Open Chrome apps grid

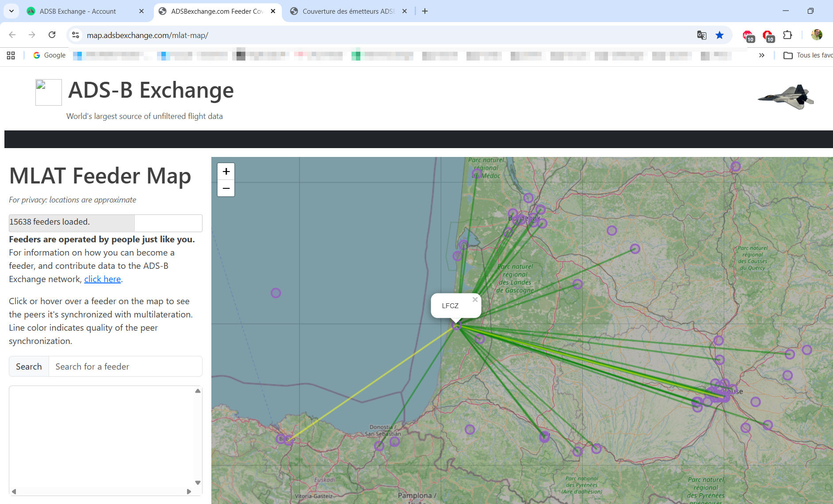click(11, 55)
